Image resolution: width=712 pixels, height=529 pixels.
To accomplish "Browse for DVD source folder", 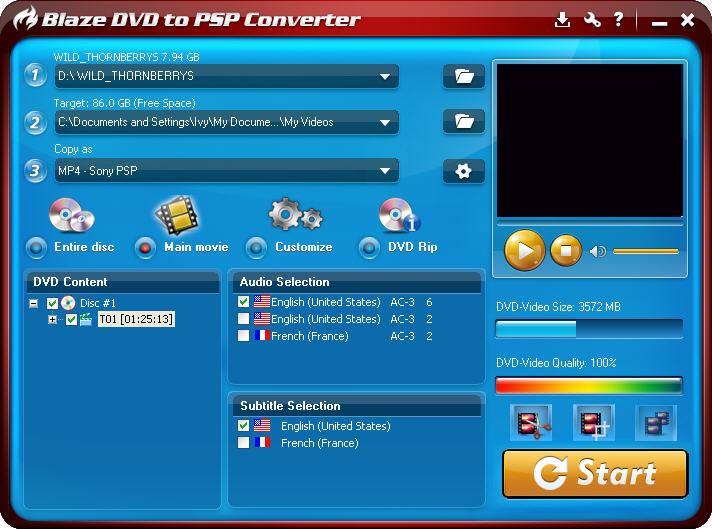I will tap(463, 76).
